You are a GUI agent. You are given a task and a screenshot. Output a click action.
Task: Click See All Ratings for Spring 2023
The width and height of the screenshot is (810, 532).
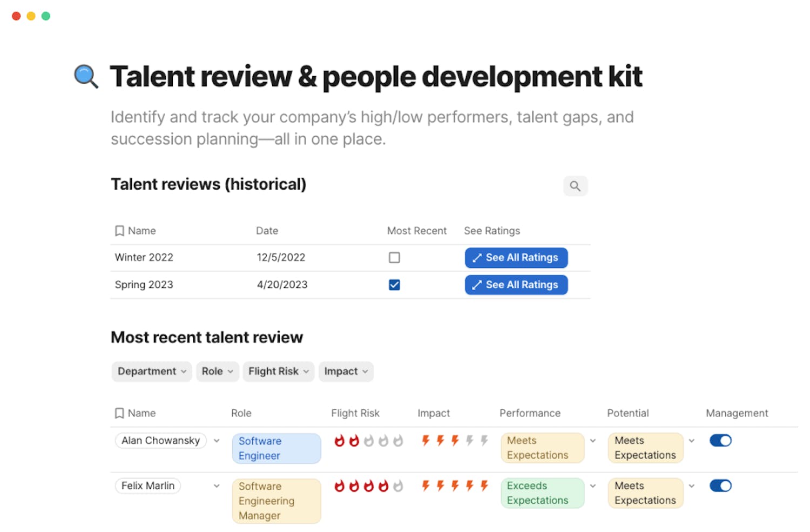pos(516,285)
